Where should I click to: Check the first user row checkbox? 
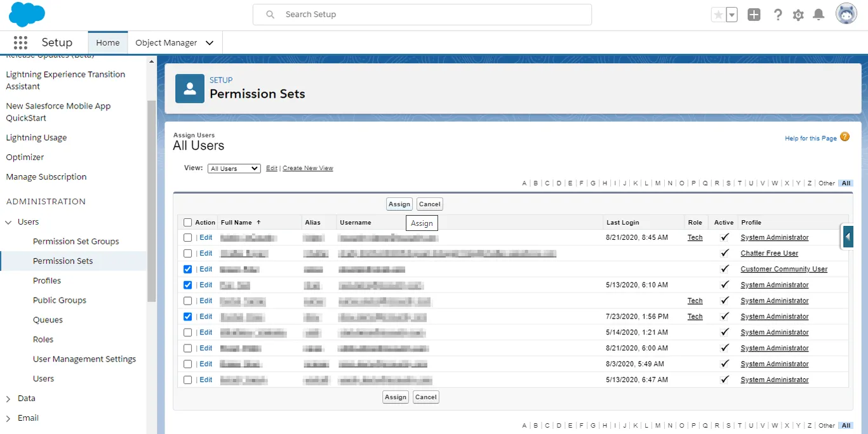pyautogui.click(x=187, y=237)
